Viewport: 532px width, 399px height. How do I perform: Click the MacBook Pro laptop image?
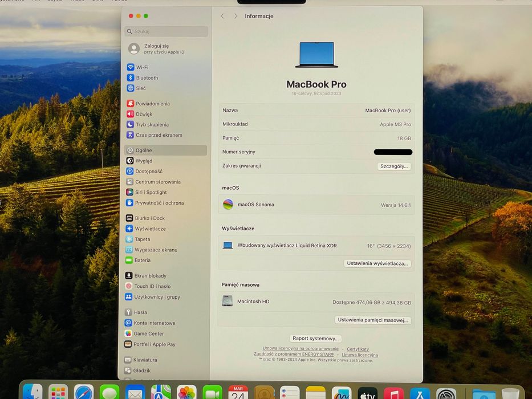click(x=316, y=55)
